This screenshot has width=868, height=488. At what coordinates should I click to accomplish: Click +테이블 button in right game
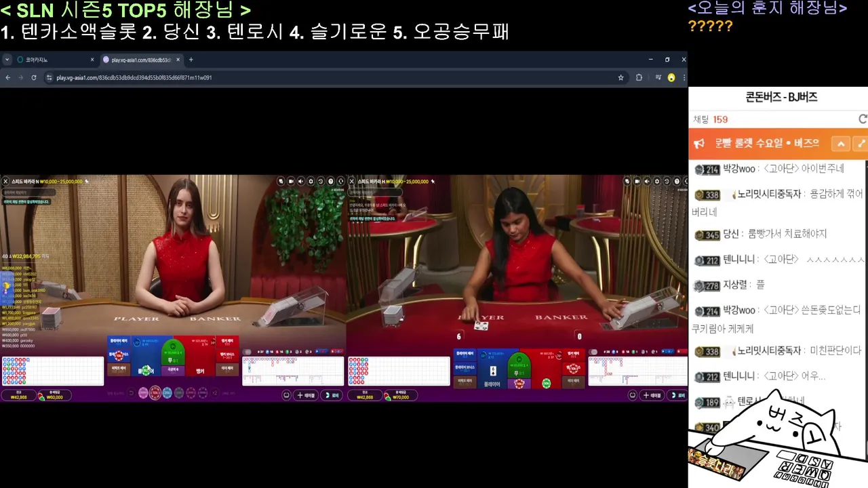[652, 395]
